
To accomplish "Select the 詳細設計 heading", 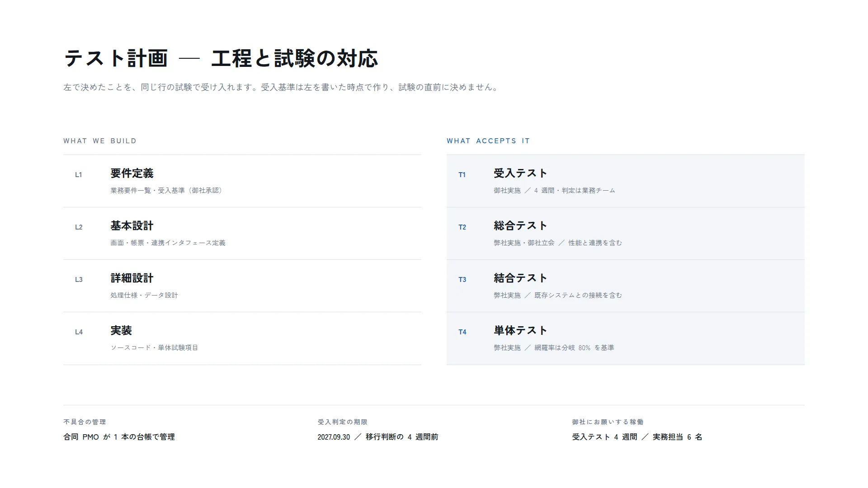I will (x=132, y=278).
